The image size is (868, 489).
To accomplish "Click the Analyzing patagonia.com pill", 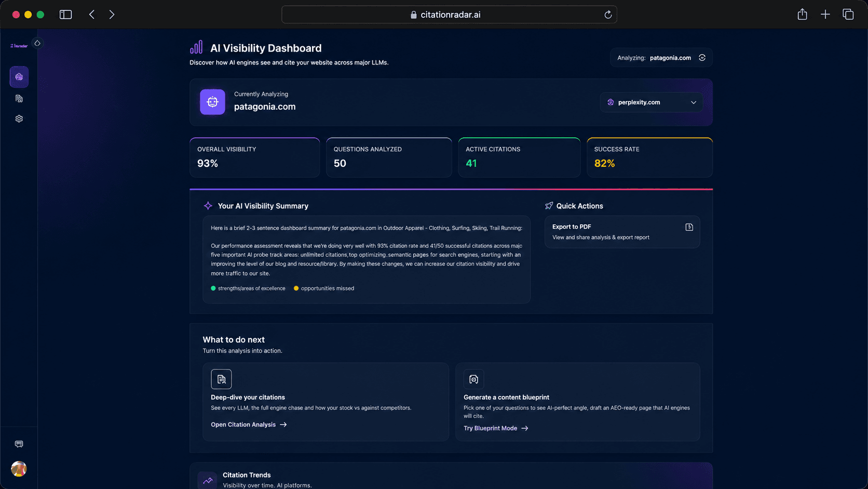I will click(661, 58).
